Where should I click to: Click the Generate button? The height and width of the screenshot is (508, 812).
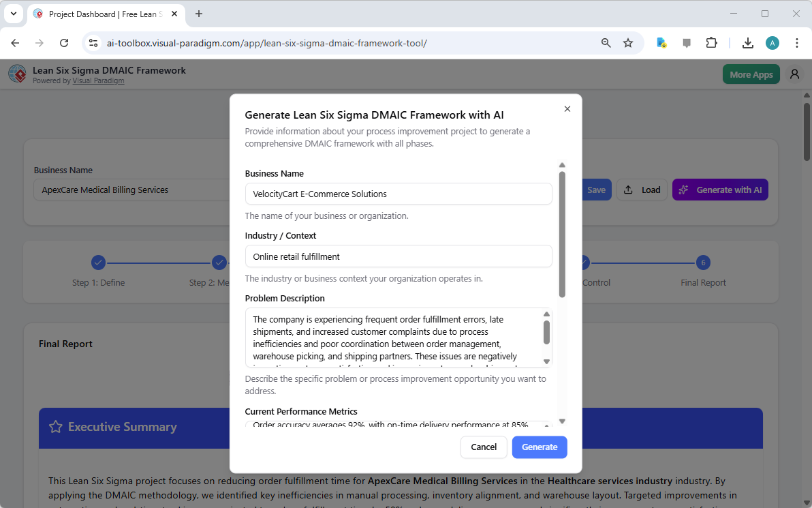(x=540, y=447)
